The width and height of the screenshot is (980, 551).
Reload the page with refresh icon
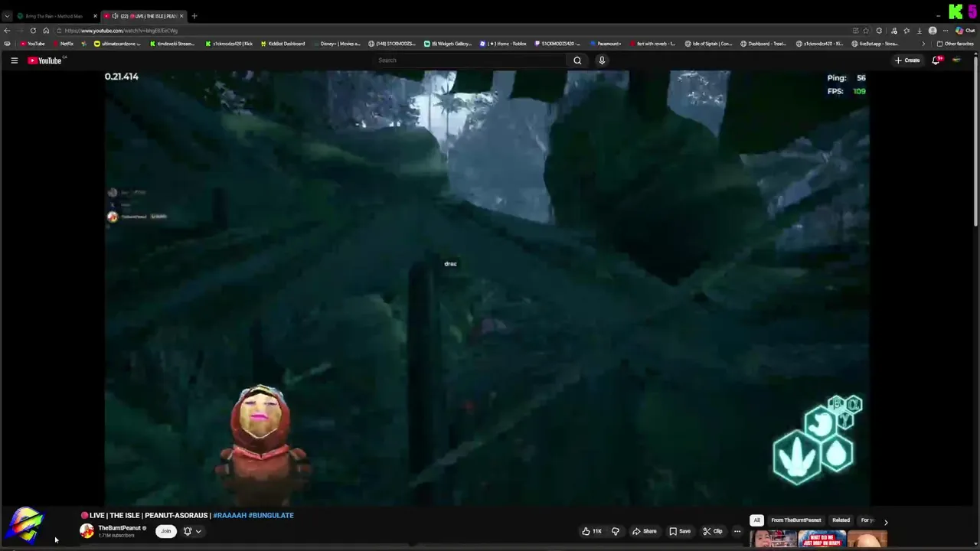[x=33, y=31]
